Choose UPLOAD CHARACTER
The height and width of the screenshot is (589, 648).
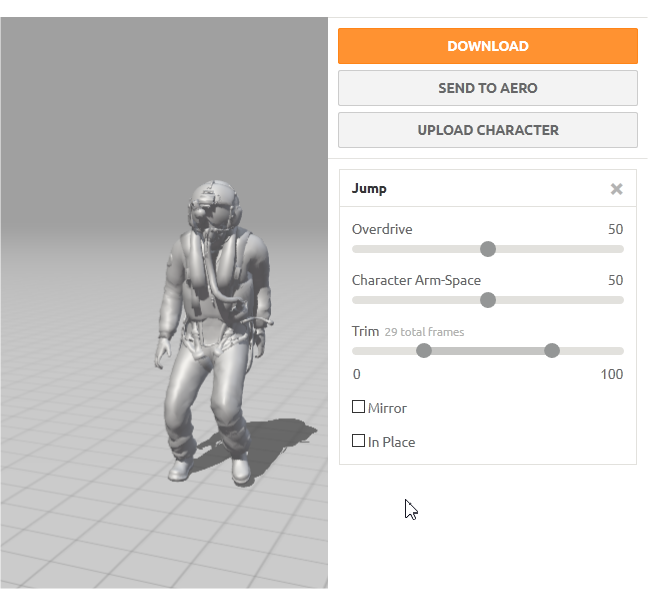tap(488, 130)
